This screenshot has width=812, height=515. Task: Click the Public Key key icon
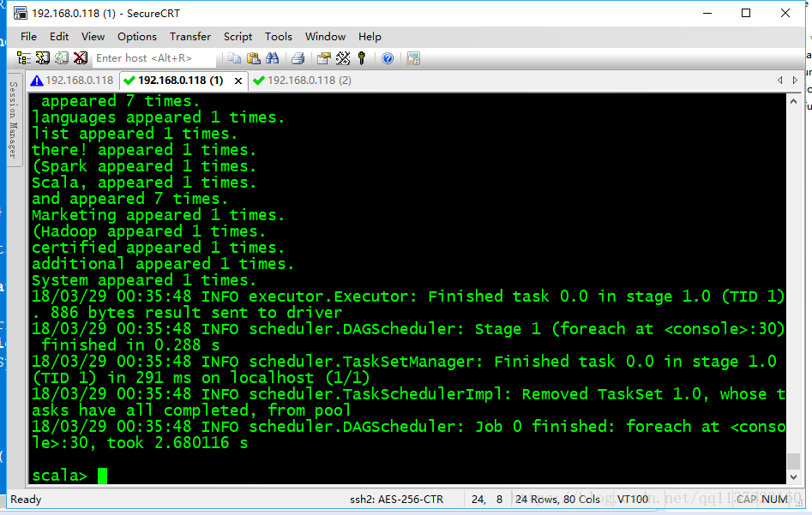click(362, 58)
